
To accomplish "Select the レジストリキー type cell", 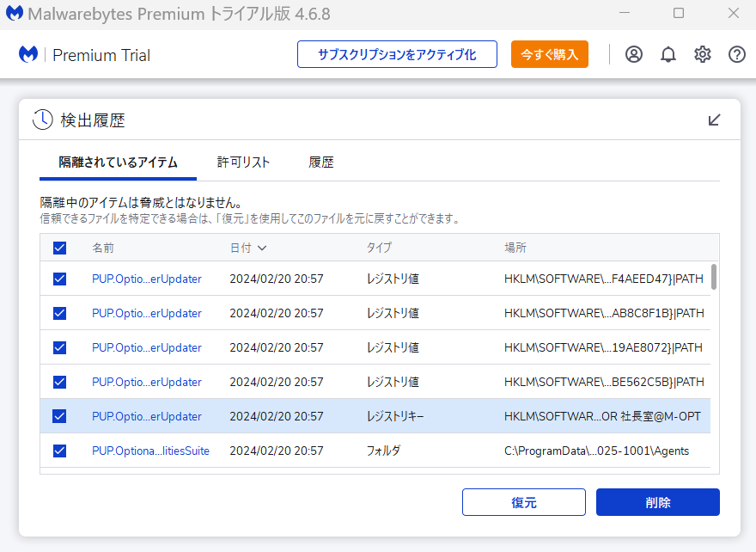I will 395,416.
